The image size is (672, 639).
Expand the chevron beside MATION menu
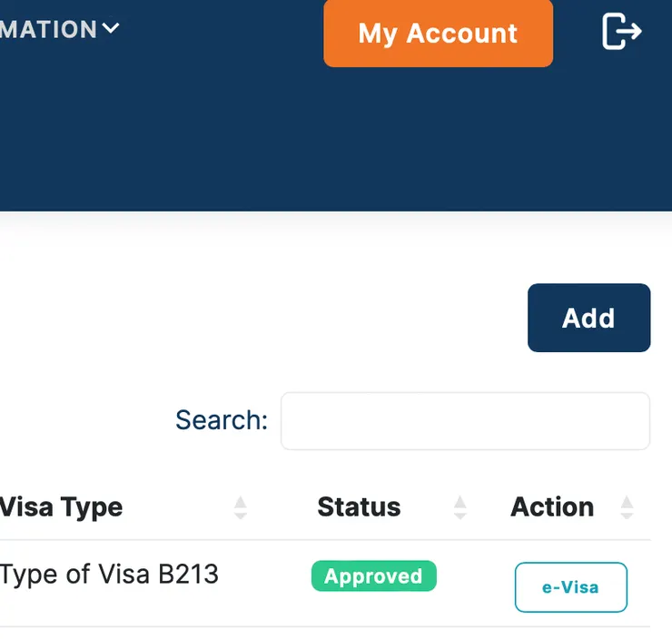pyautogui.click(x=111, y=29)
